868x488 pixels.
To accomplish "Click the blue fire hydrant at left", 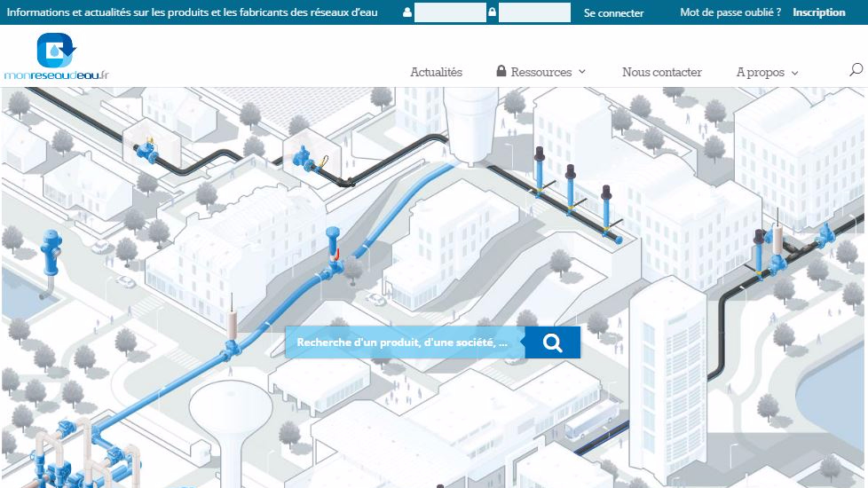I will coord(51,254).
